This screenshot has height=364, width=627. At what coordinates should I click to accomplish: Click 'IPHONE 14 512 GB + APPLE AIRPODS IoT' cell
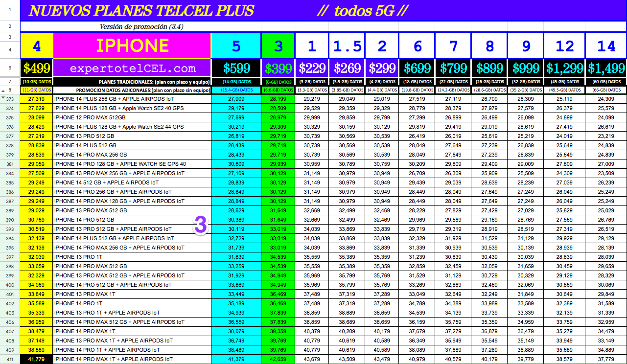(132, 182)
